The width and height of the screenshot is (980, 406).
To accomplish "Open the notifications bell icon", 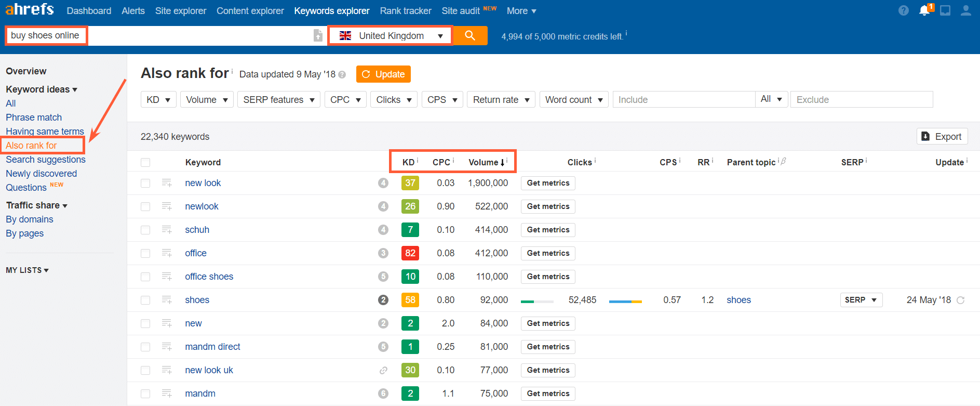I will coord(925,10).
